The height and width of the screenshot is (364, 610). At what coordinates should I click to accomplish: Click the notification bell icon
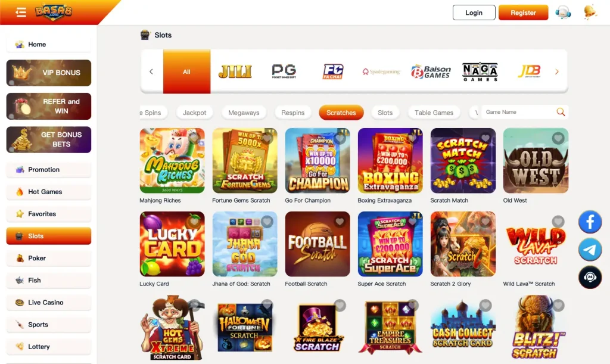point(590,12)
